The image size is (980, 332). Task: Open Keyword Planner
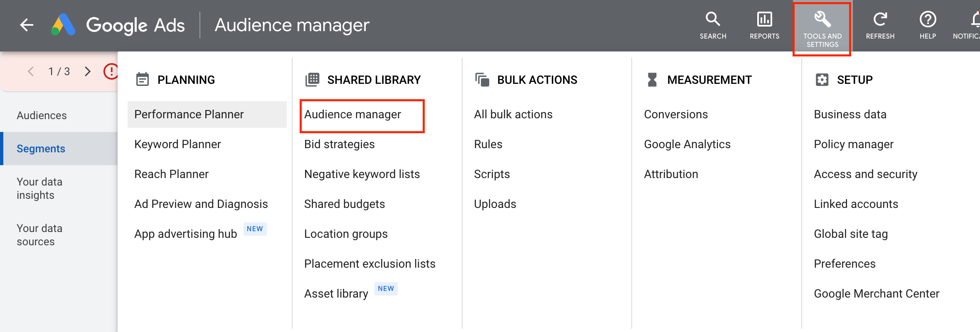coord(177,144)
